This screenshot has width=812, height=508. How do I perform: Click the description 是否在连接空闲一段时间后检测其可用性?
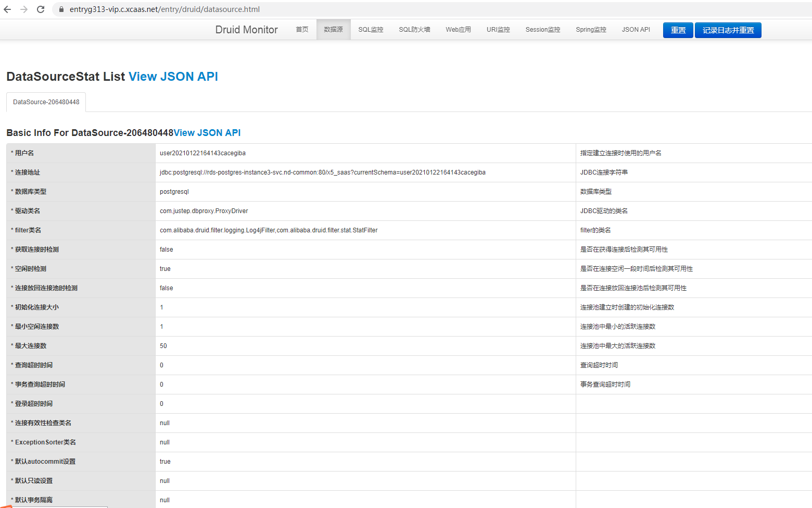pyautogui.click(x=637, y=269)
